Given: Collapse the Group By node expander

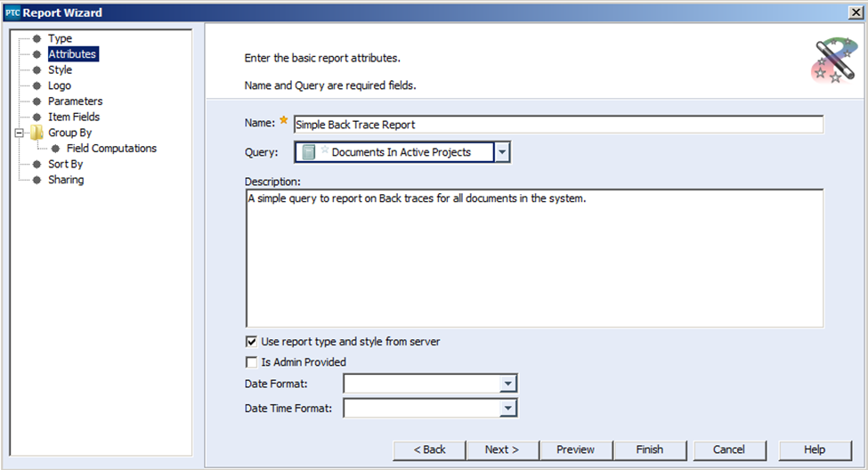Looking at the screenshot, I should (20, 133).
